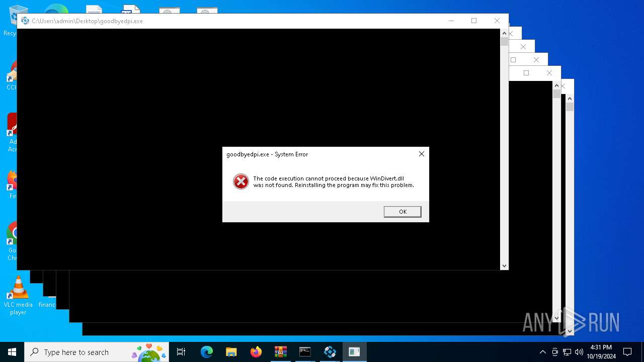The height and width of the screenshot is (362, 644).
Task: Show hidden system tray icons
Action: 542,352
